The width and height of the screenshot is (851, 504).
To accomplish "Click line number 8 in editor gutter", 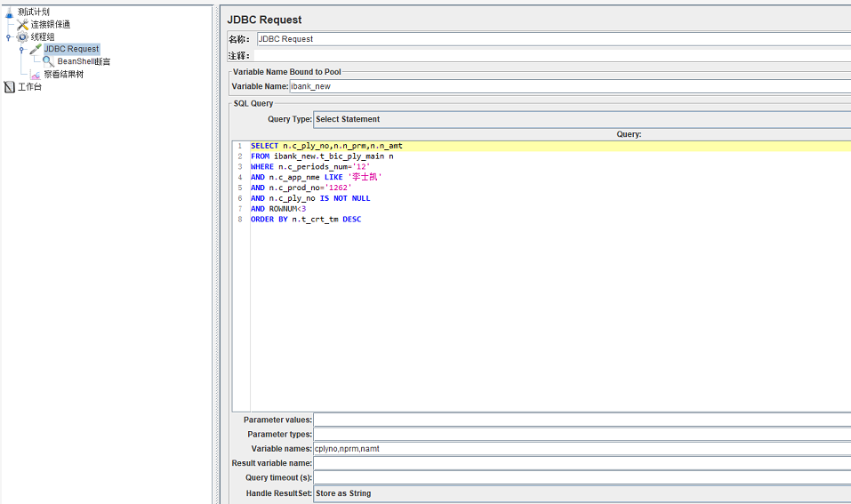I will 240,220.
